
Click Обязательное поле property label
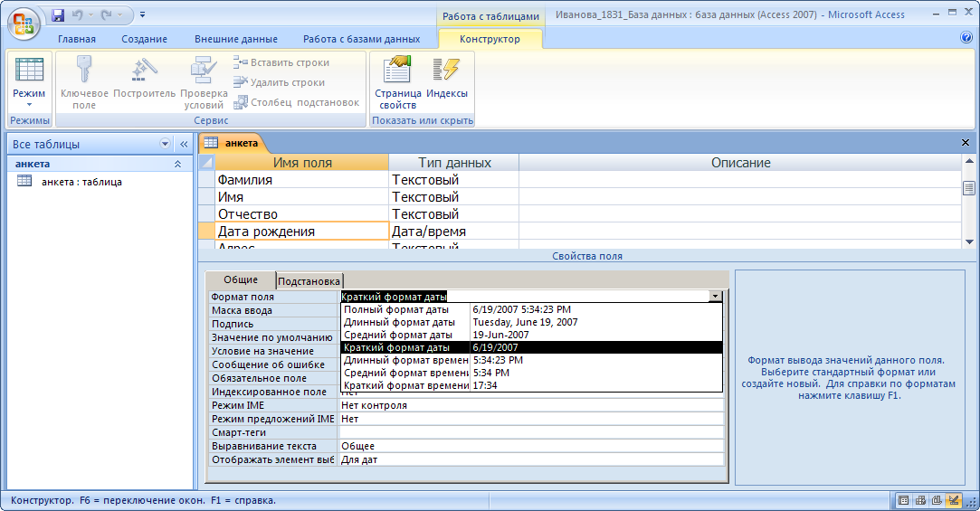click(x=273, y=378)
